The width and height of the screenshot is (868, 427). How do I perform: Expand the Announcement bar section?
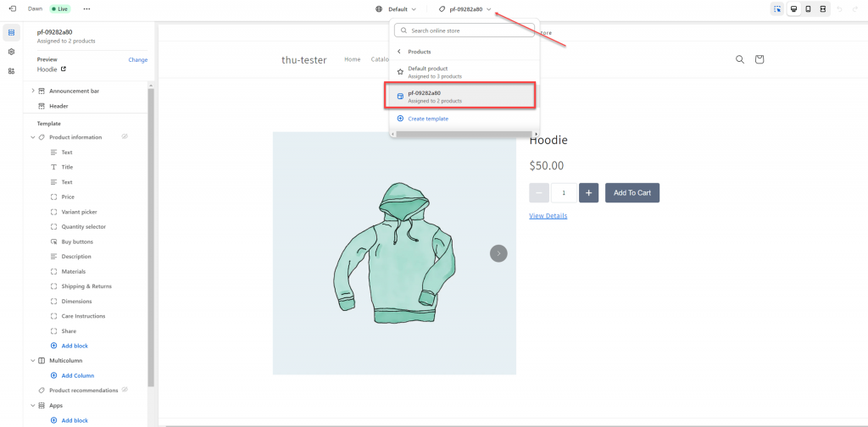click(32, 91)
